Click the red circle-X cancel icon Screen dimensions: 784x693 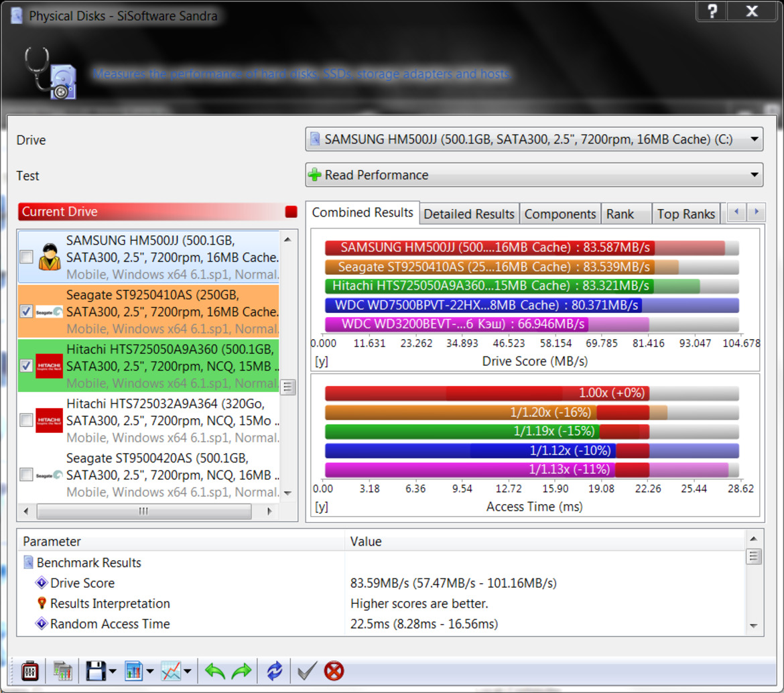click(334, 671)
